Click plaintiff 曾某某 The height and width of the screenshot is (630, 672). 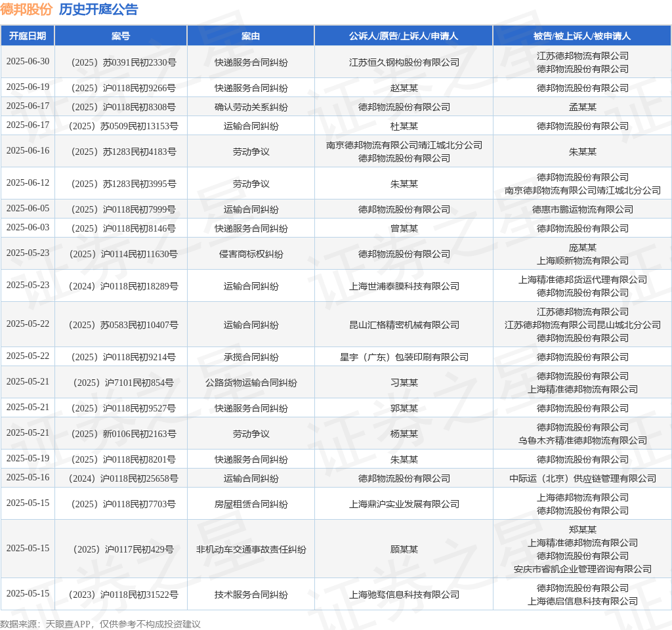click(404, 229)
